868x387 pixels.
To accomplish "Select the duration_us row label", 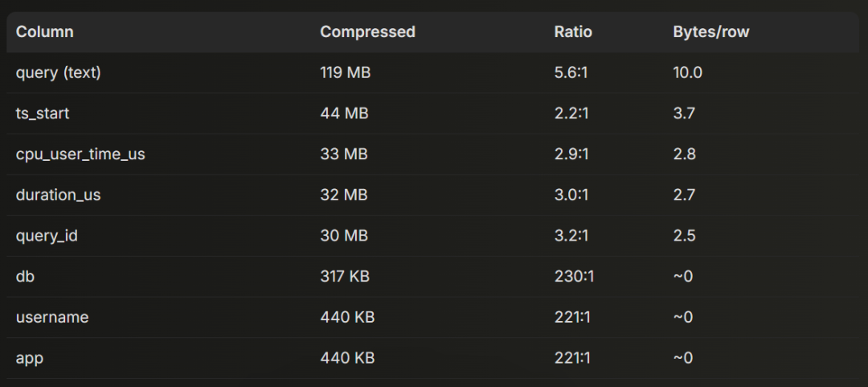I will 58,196.
